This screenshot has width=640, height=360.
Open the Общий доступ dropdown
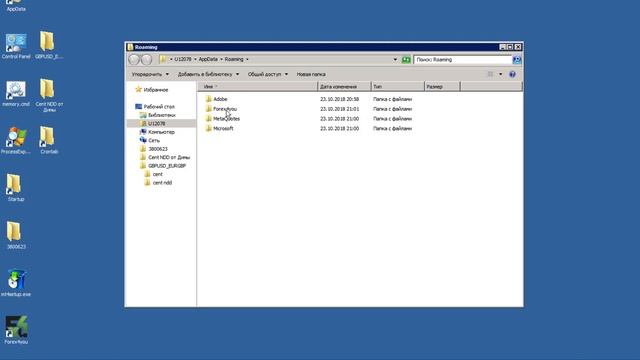point(267,74)
